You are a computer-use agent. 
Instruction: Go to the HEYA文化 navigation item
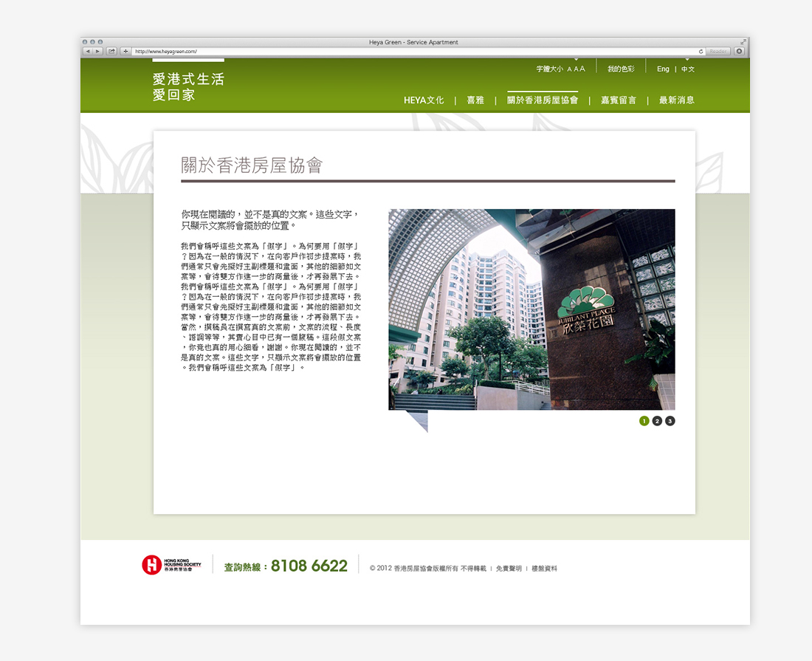pyautogui.click(x=424, y=100)
